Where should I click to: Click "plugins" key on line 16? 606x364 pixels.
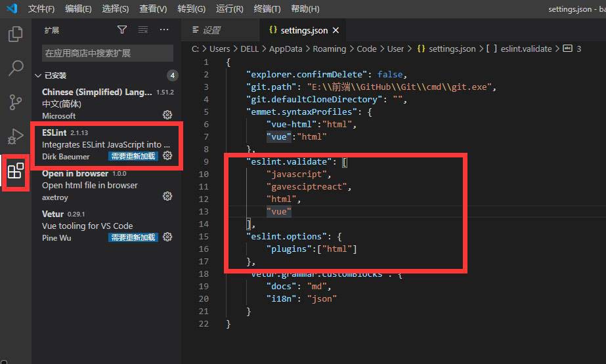[289, 249]
